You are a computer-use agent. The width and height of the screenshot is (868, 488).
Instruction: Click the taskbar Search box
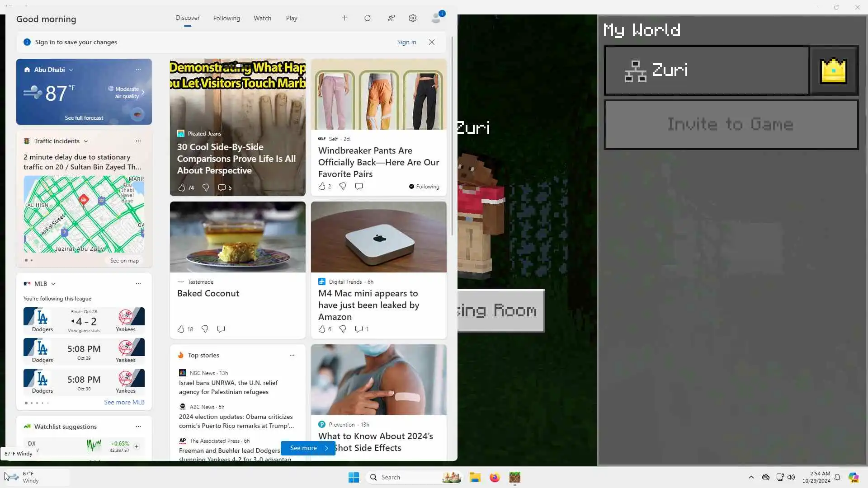(x=407, y=477)
